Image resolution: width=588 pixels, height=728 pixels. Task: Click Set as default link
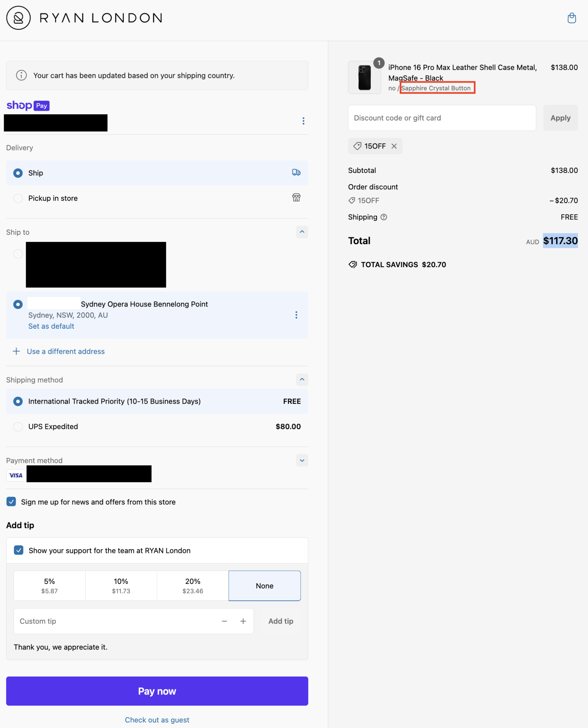point(51,326)
